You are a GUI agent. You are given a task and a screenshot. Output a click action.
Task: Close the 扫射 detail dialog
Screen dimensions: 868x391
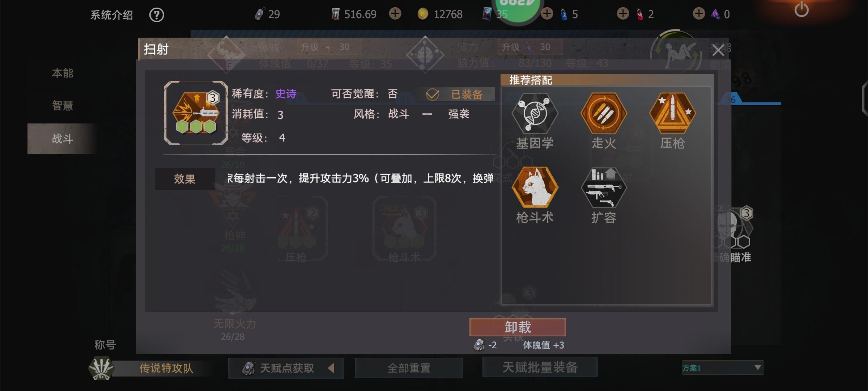click(718, 50)
